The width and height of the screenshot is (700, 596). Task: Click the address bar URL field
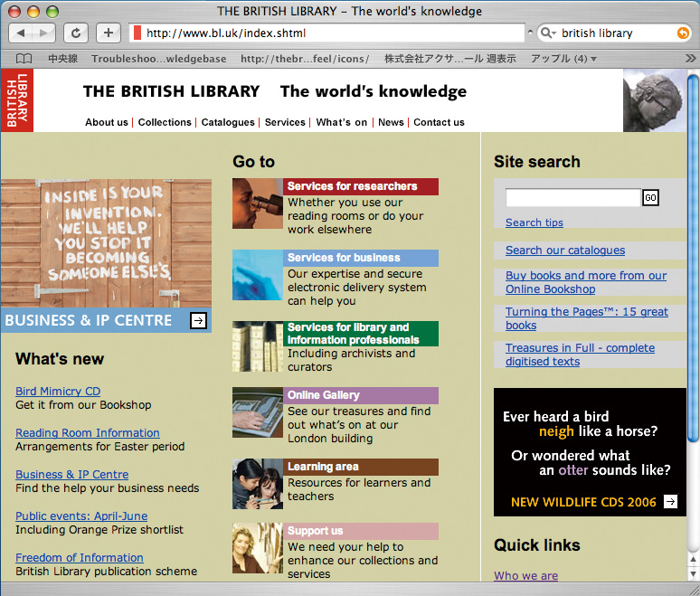[x=327, y=33]
